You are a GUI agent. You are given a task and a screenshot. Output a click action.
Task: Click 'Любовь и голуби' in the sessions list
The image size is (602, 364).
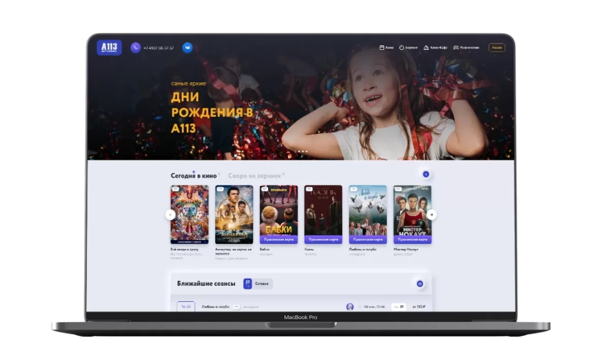click(215, 307)
